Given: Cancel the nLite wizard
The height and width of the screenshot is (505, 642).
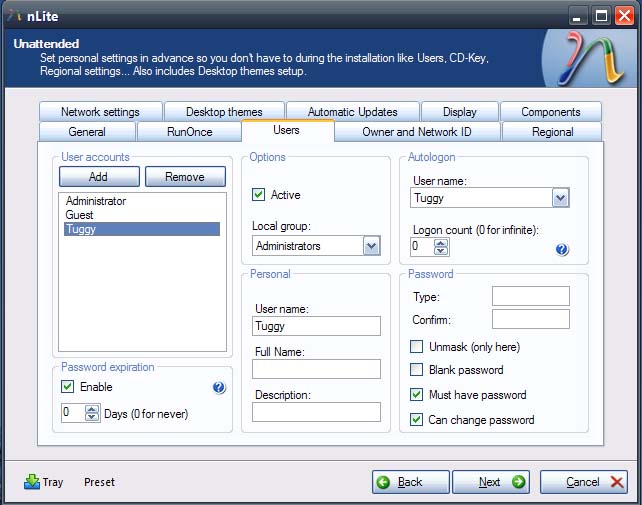Looking at the screenshot, I should click(x=583, y=482).
